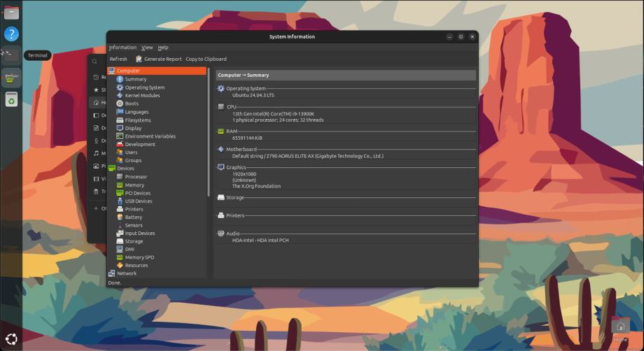
Task: Select the Ubuntu 24.04.3 LTS value
Action: click(253, 95)
